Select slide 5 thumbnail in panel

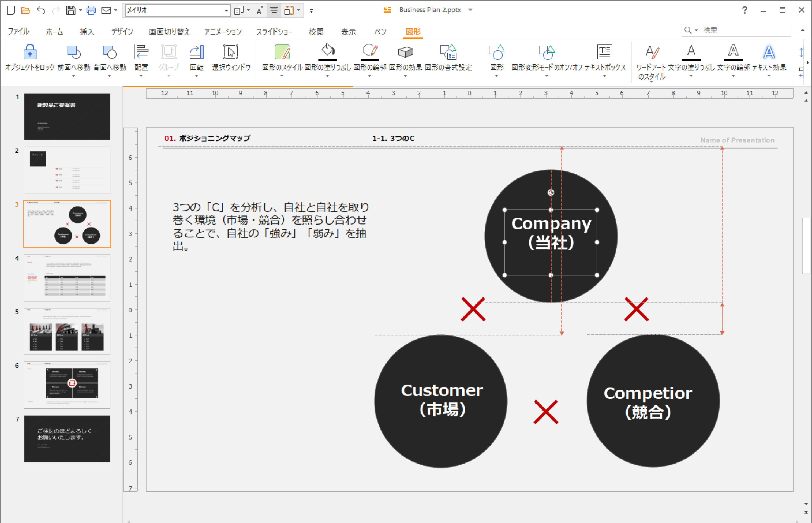[67, 331]
